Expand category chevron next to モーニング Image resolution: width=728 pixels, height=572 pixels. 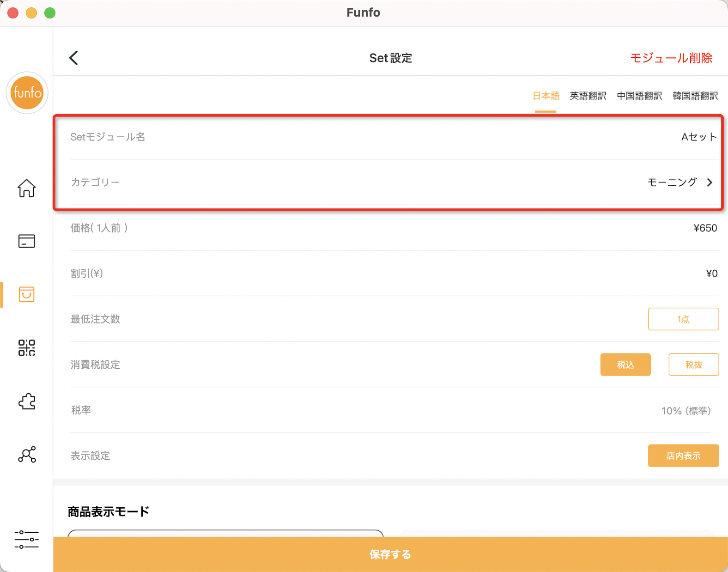point(710,183)
